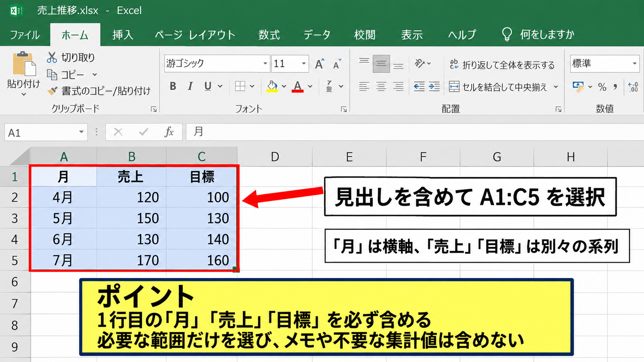Click the Excel app logo in title bar
Viewport: 644px width, 362px height.
point(16,10)
